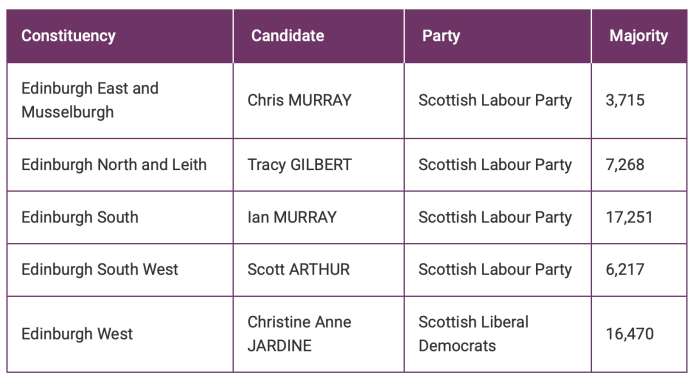Select the Chris MURRAY candidate cell
696x386 pixels.
319,100
